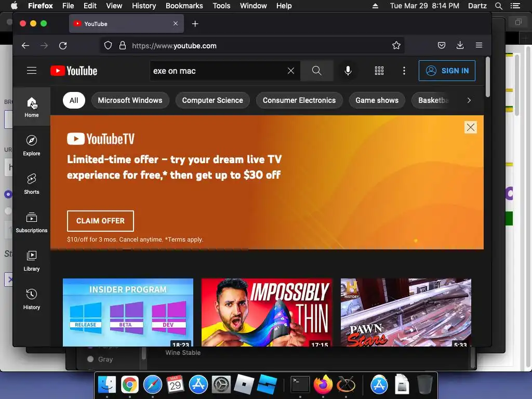Go to Home in the sidebar
Image resolution: width=532 pixels, height=399 pixels.
[32, 107]
